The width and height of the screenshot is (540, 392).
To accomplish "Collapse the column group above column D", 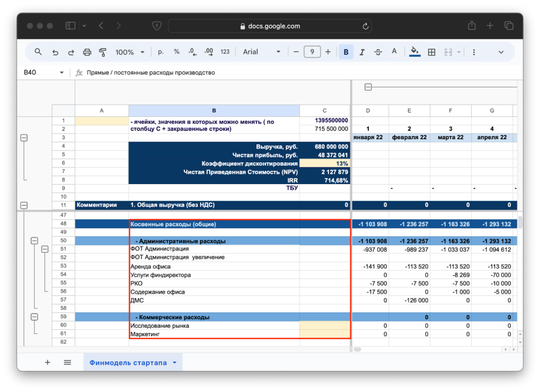I will pyautogui.click(x=368, y=87).
